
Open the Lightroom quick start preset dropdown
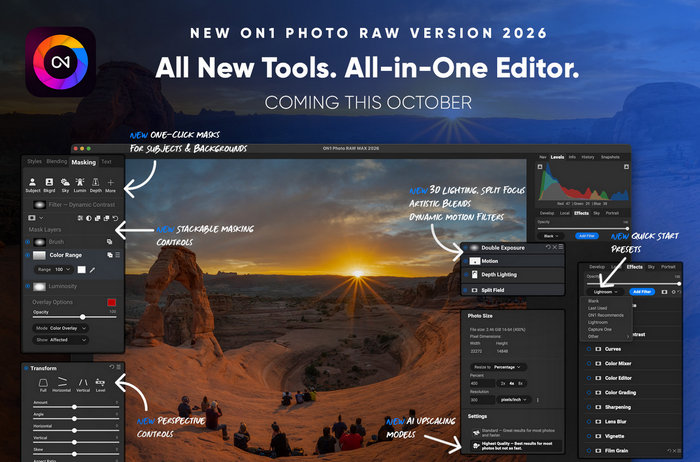pos(605,292)
